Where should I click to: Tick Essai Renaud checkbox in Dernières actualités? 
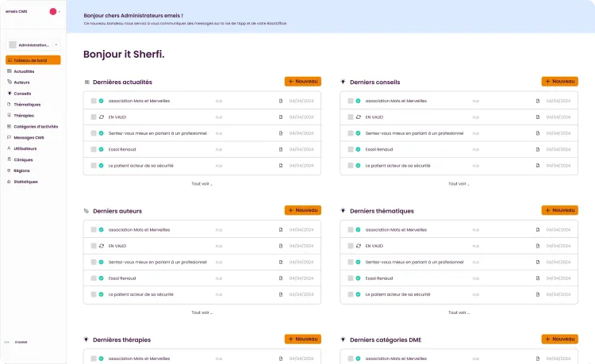[x=94, y=149]
